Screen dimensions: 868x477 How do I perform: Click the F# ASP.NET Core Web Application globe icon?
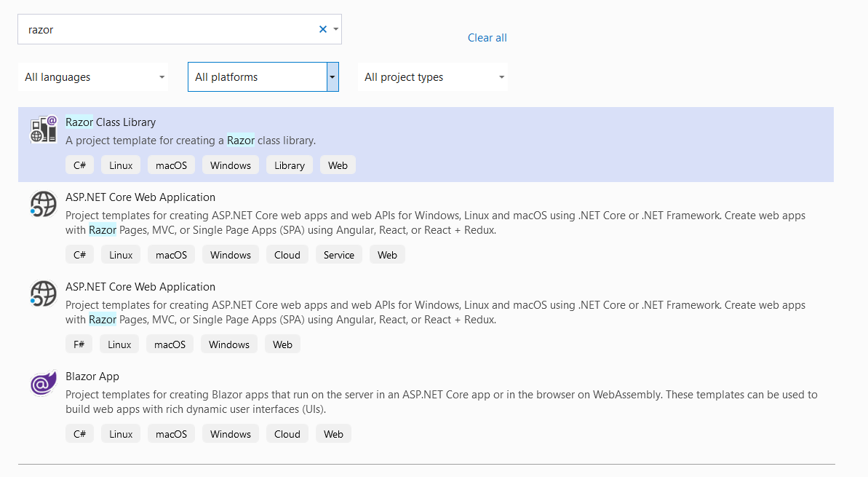coord(44,293)
